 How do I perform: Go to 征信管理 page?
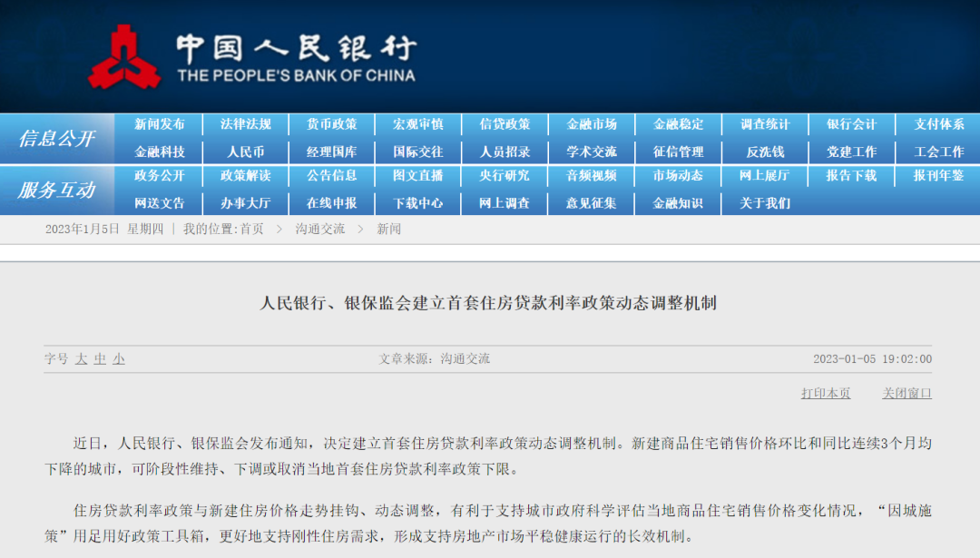tap(679, 152)
